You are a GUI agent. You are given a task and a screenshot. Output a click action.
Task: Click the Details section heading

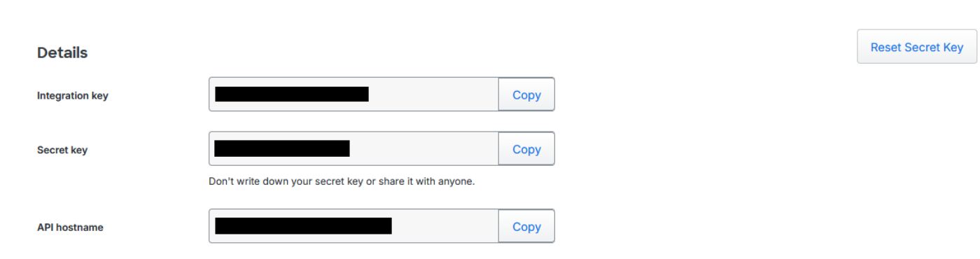62,52
